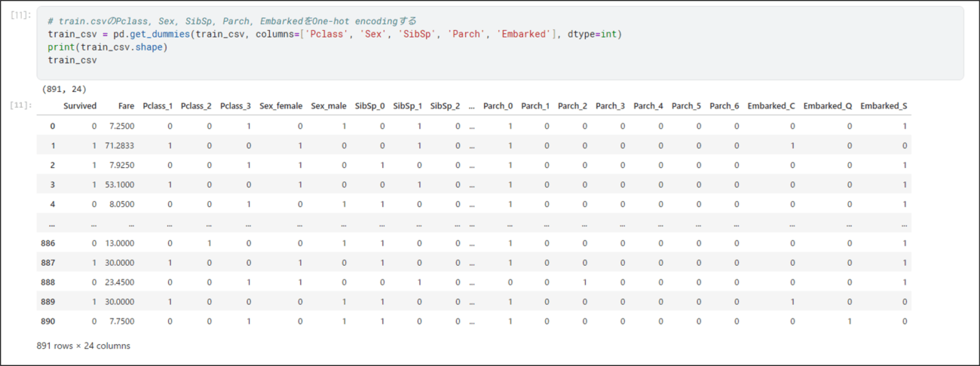Click the Japanese comment line in code
The width and height of the screenshot is (980, 366).
[x=231, y=22]
